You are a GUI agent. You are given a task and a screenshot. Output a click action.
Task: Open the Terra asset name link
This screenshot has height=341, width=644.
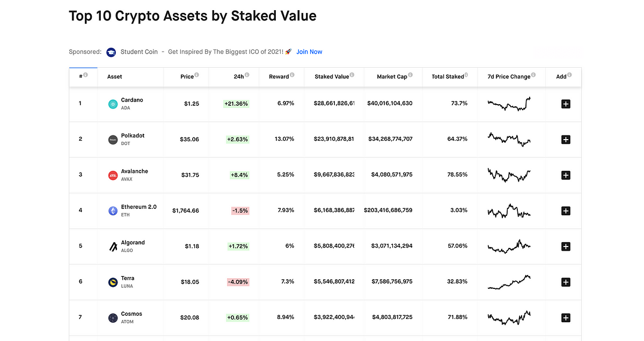coord(128,278)
